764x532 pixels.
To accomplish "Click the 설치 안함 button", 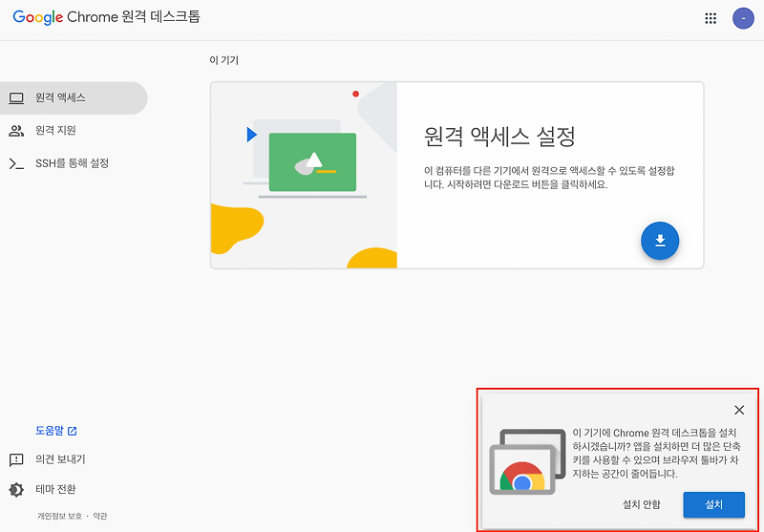I will [x=641, y=504].
